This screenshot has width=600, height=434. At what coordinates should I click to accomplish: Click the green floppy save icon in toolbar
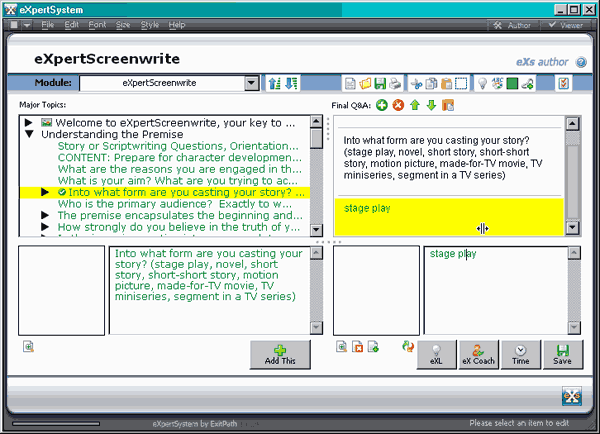coord(380,83)
